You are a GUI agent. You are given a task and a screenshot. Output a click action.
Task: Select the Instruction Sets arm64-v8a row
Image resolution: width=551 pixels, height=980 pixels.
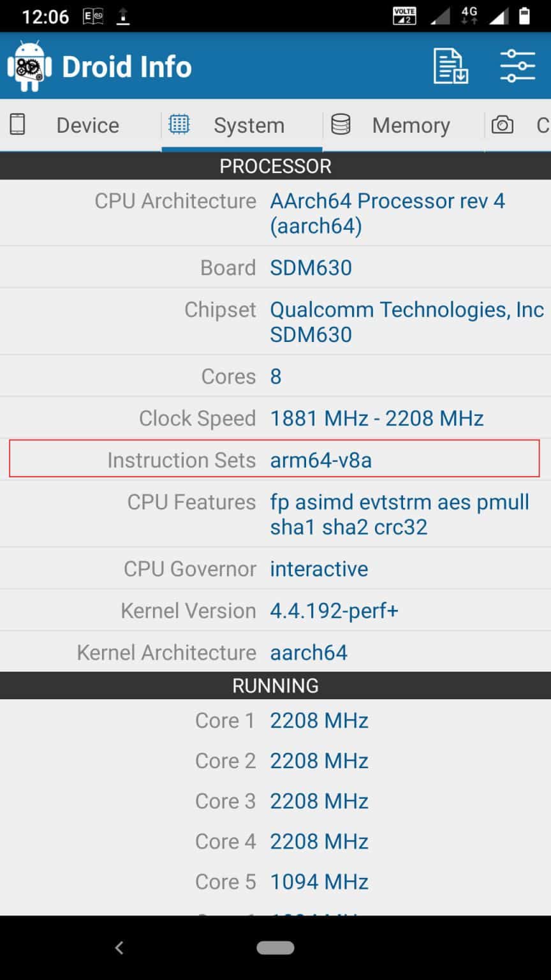coord(275,459)
